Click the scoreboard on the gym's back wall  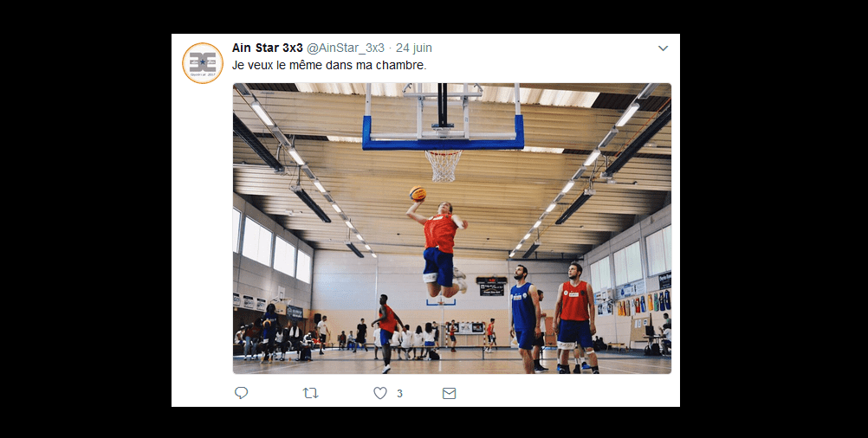click(491, 287)
